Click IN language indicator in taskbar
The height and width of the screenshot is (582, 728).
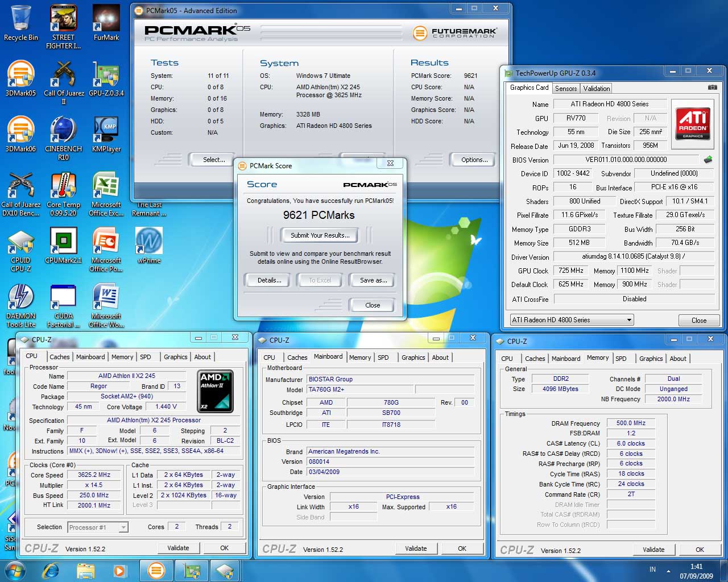pos(652,569)
